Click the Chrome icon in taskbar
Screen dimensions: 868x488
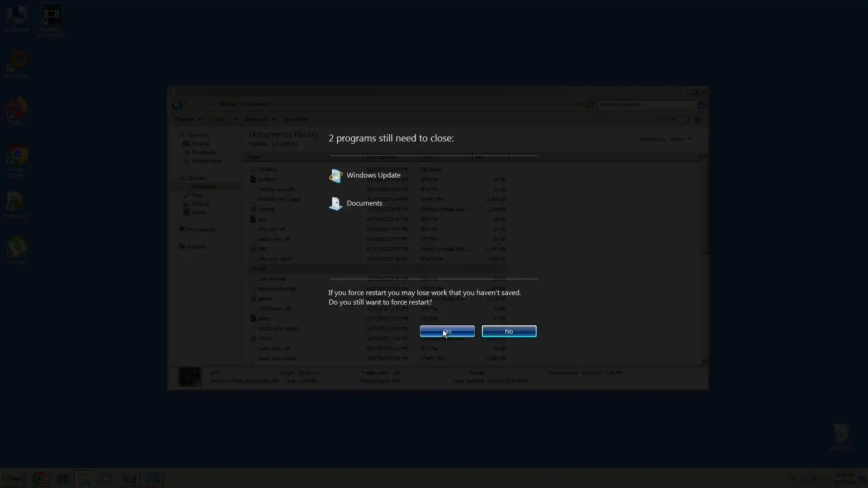(39, 478)
